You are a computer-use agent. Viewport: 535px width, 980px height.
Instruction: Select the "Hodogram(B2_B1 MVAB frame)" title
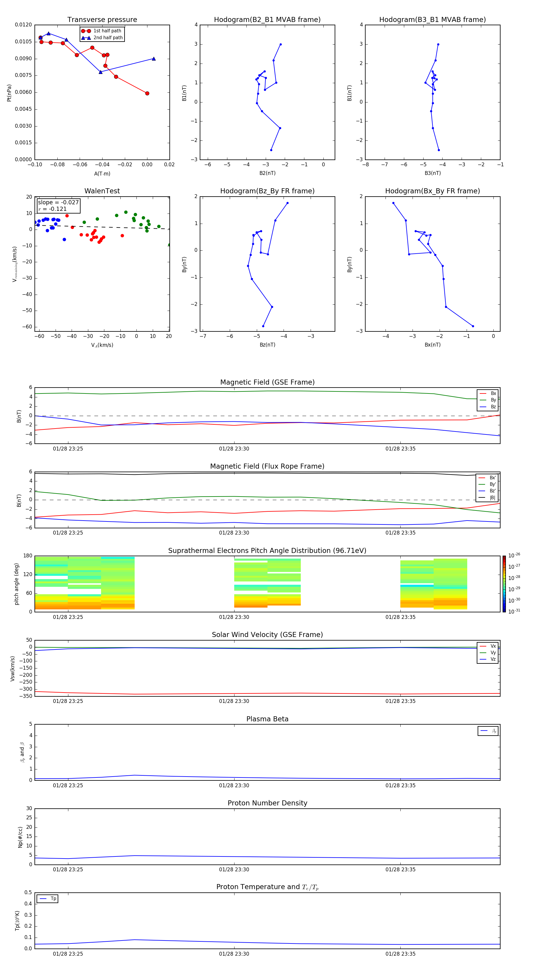tap(267, 20)
